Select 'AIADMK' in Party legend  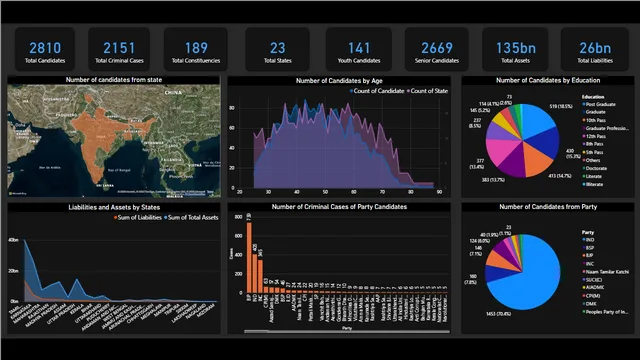tap(593, 287)
